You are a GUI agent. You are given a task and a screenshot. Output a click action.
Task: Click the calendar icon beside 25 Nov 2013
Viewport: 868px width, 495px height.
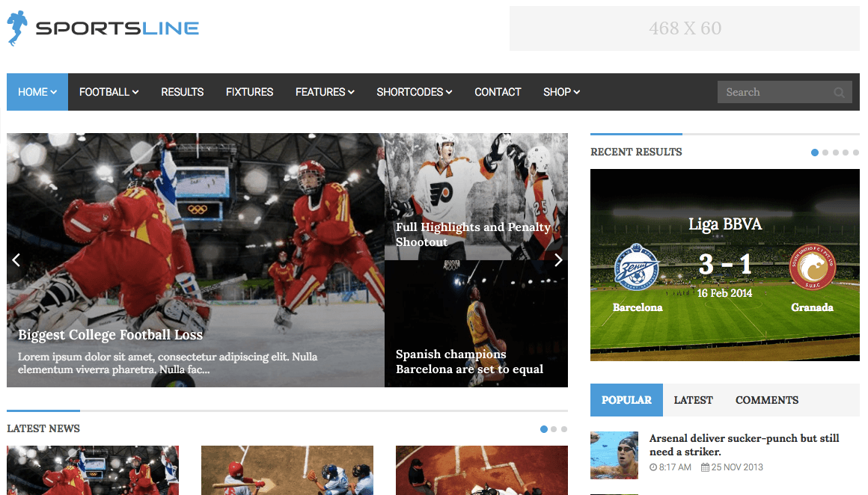point(705,467)
